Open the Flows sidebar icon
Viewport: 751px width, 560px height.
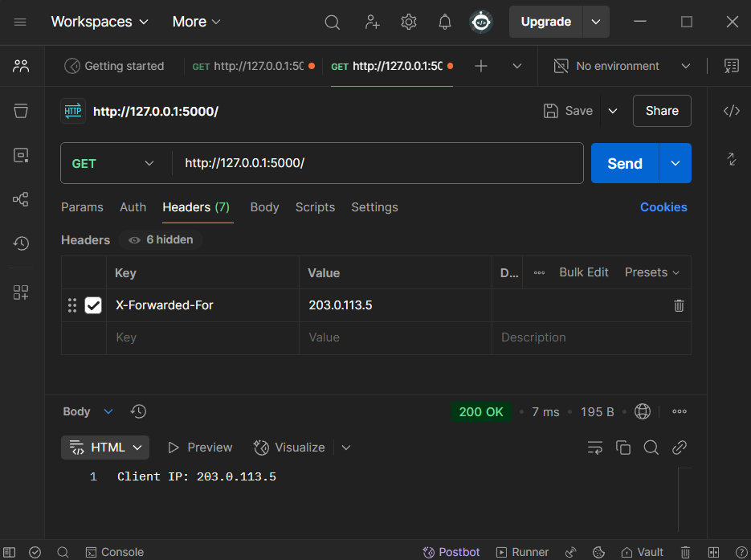tap(21, 199)
